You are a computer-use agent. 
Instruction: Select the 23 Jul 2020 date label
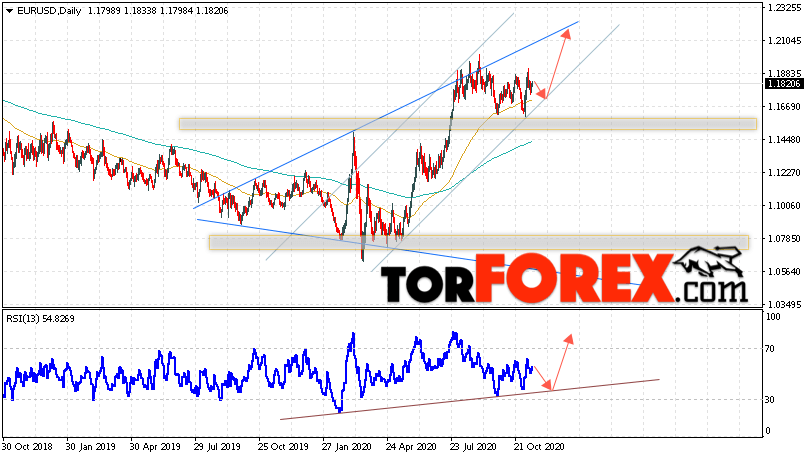[x=473, y=447]
